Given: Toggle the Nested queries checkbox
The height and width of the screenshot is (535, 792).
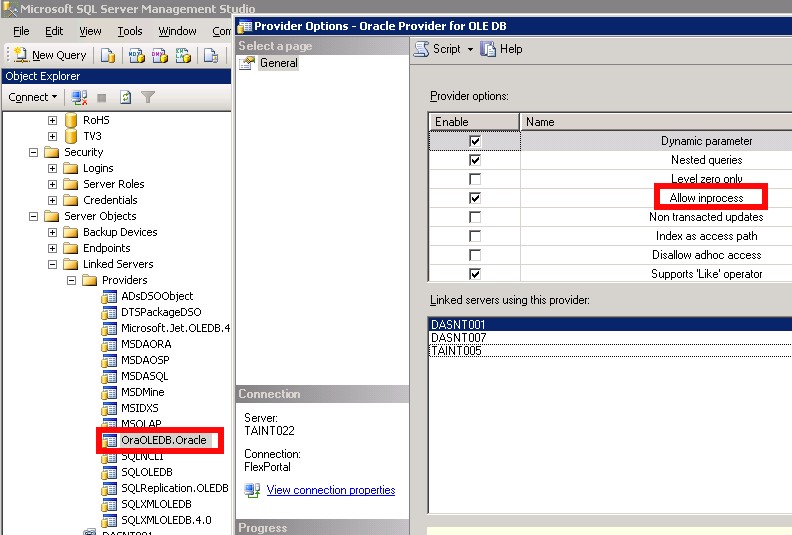Looking at the screenshot, I should pyautogui.click(x=475, y=160).
